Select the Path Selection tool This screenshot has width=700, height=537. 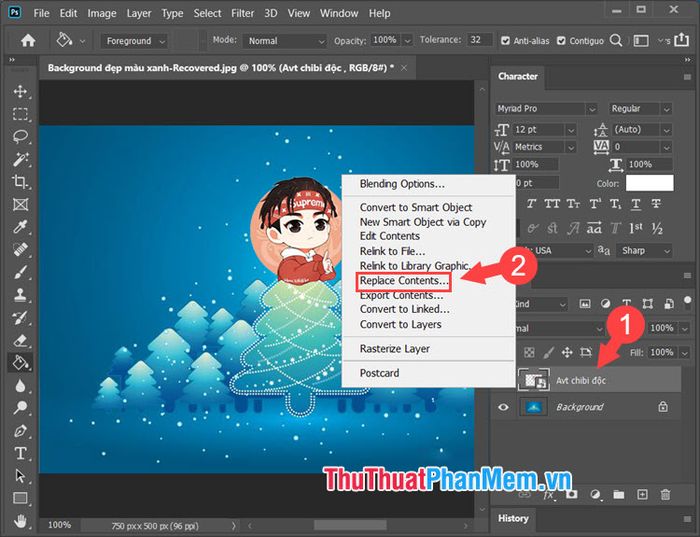click(x=20, y=476)
